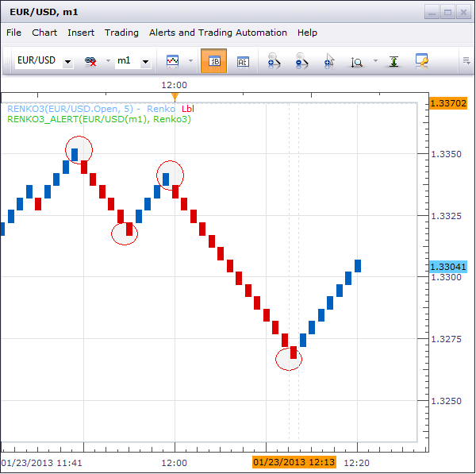Open the Help menu

[307, 33]
